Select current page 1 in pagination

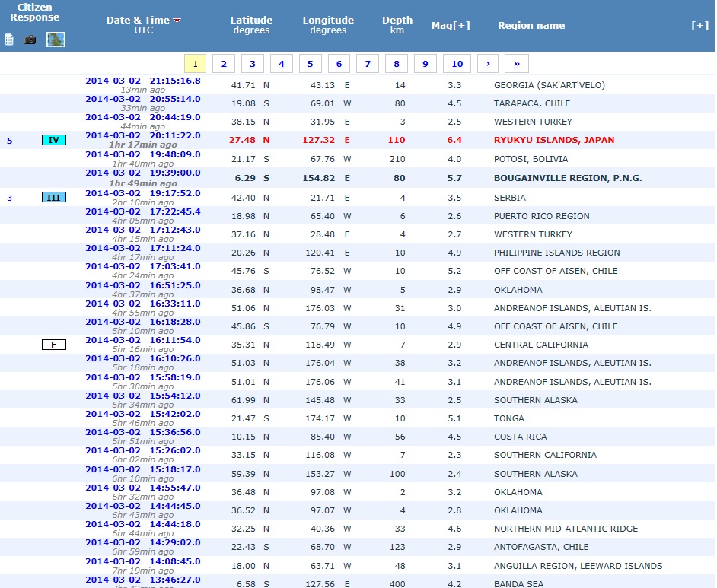pos(196,64)
